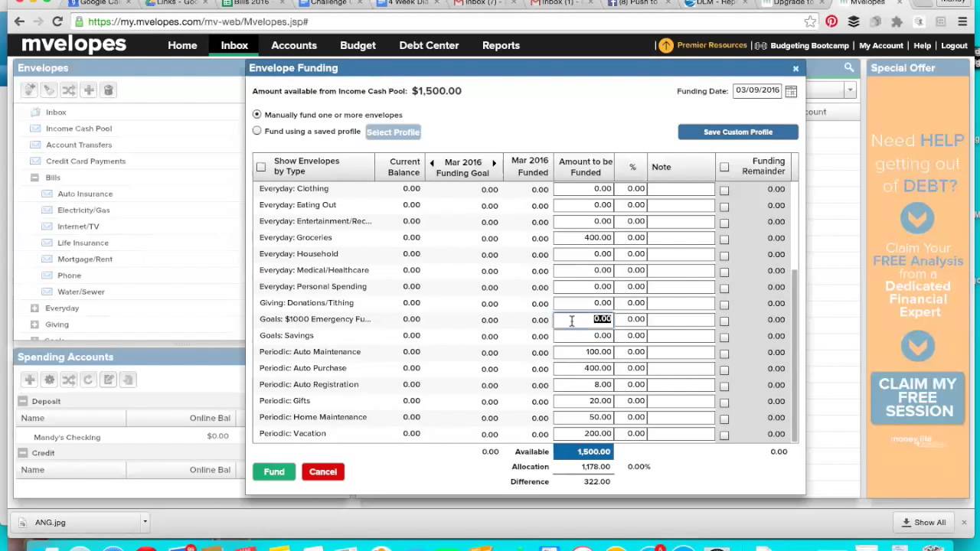
Task: Check funding remainder for Everyday: Clothing
Action: [x=724, y=191]
